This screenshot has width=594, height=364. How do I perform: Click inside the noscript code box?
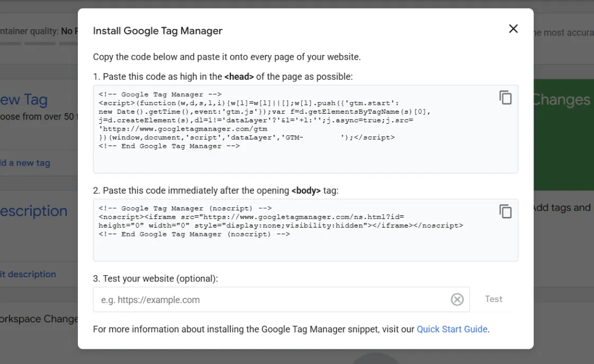click(305, 230)
